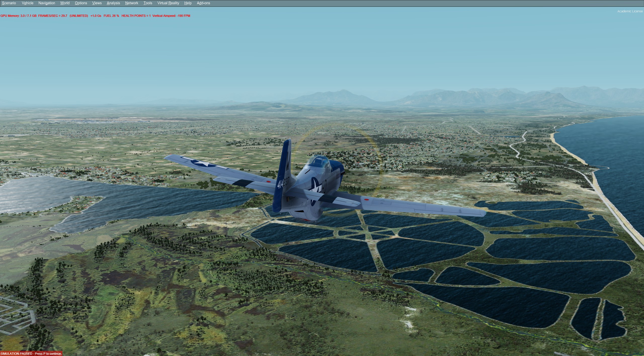Open the Add-ons menu
The height and width of the screenshot is (356, 644).
tap(203, 3)
